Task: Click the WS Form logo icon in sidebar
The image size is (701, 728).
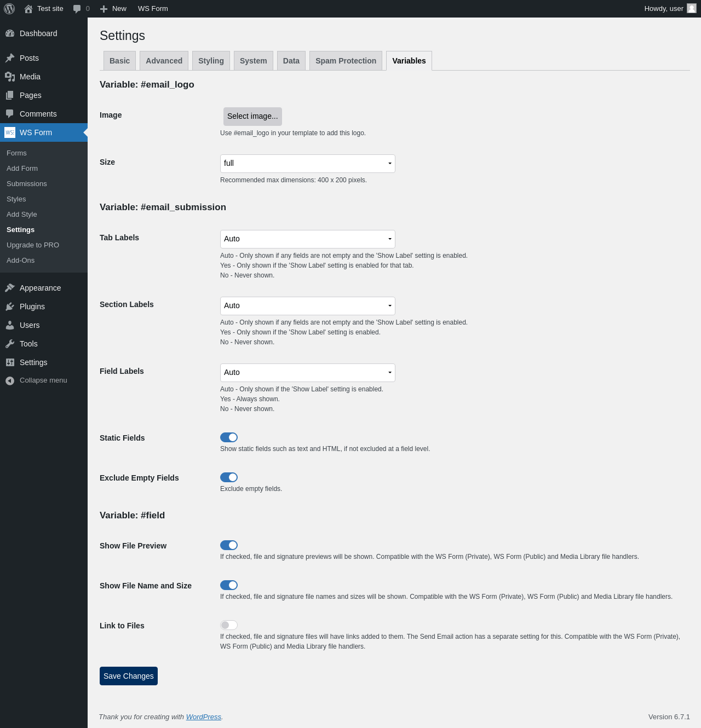Action: point(10,132)
